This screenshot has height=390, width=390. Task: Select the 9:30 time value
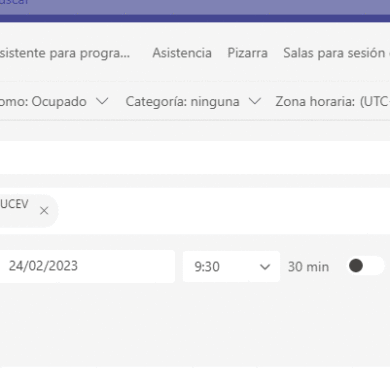pos(207,267)
